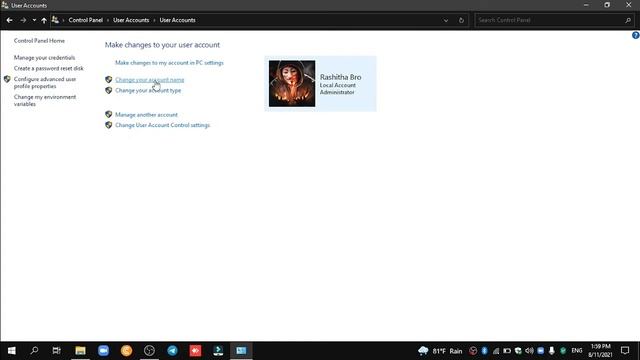Open Manage your credentials

pyautogui.click(x=44, y=58)
